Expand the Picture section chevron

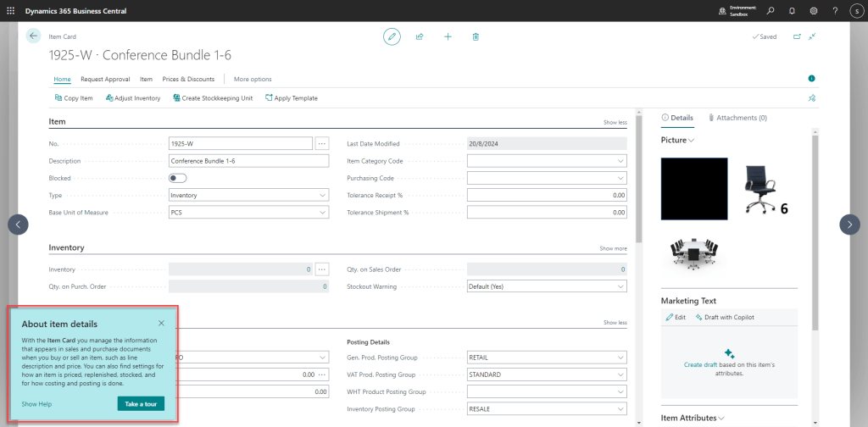coord(692,140)
